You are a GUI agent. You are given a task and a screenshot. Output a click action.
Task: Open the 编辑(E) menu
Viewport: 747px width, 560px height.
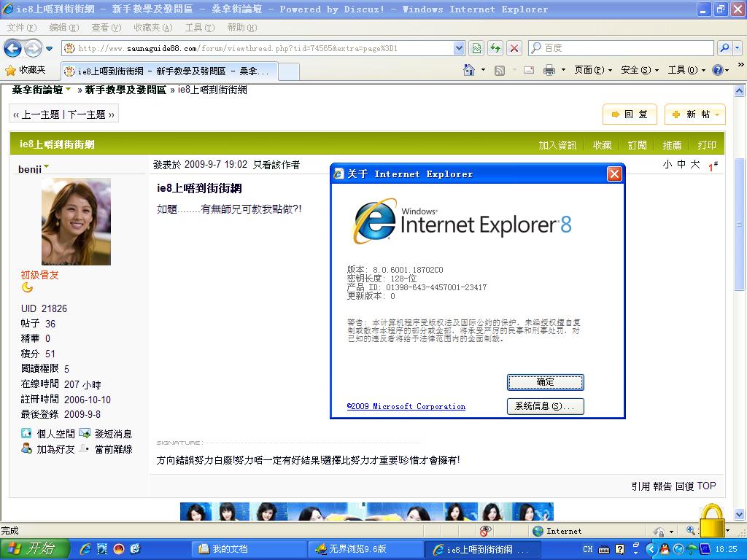pyautogui.click(x=64, y=28)
